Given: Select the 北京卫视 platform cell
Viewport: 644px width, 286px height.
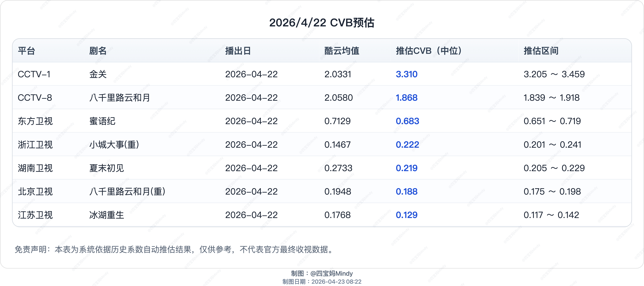Looking at the screenshot, I should [x=35, y=192].
